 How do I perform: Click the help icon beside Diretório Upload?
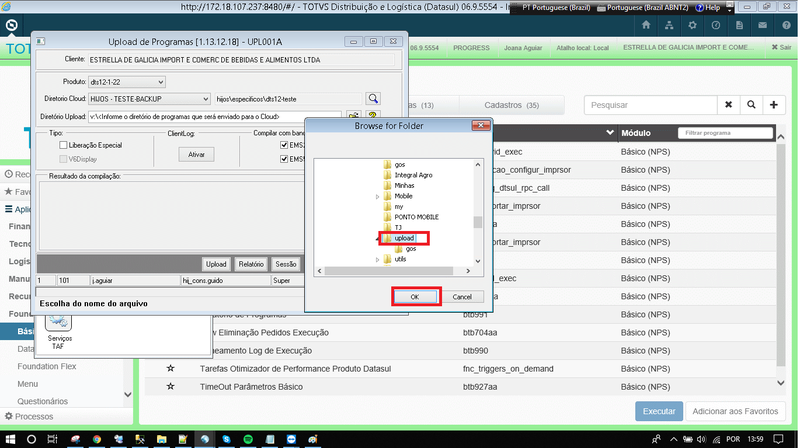coord(372,115)
